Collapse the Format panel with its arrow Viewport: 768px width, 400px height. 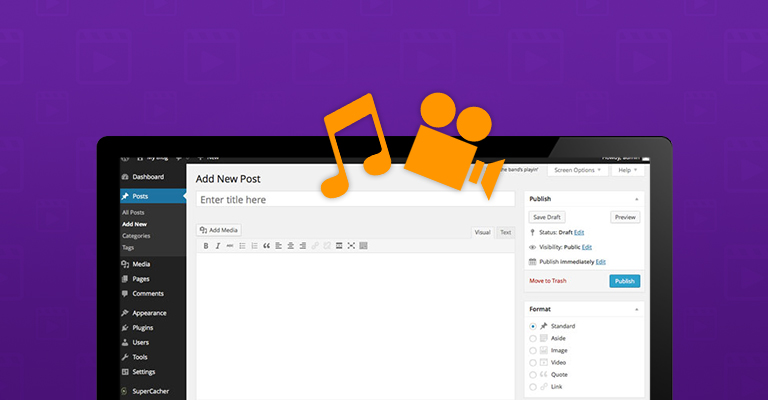636,309
